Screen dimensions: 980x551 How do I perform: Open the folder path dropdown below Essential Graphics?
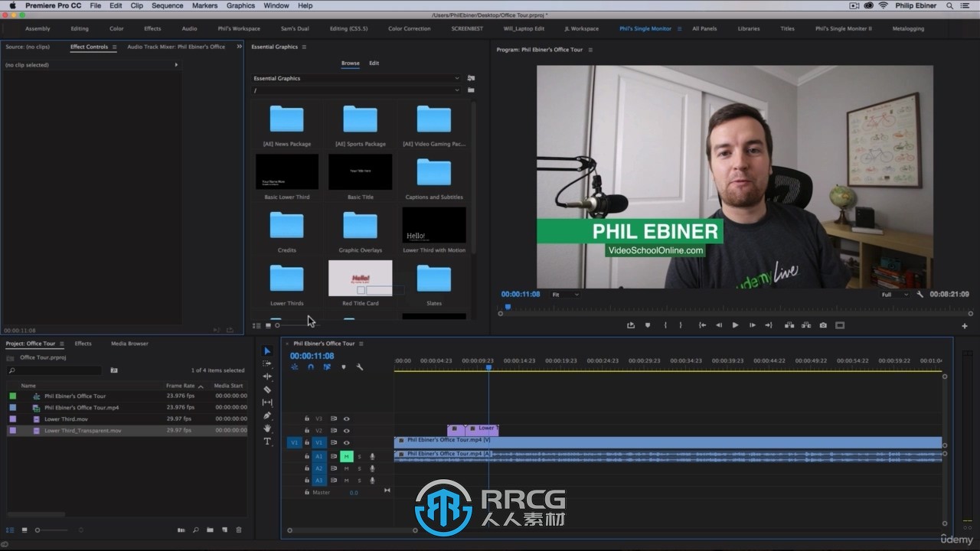pos(356,90)
